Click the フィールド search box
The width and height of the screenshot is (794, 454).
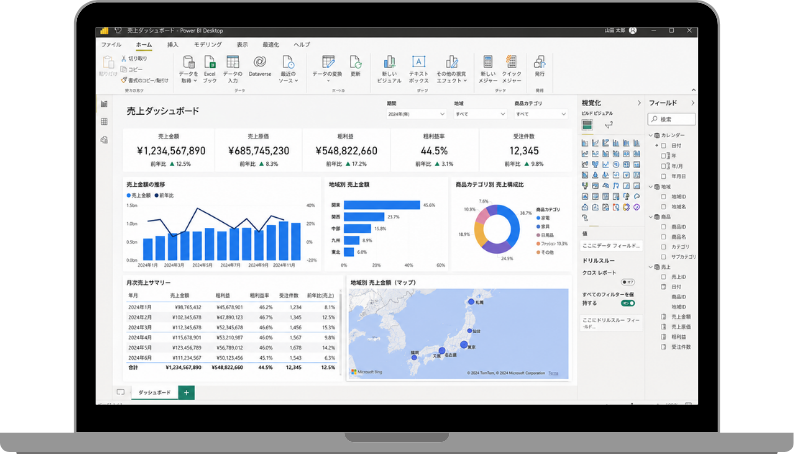click(x=671, y=119)
